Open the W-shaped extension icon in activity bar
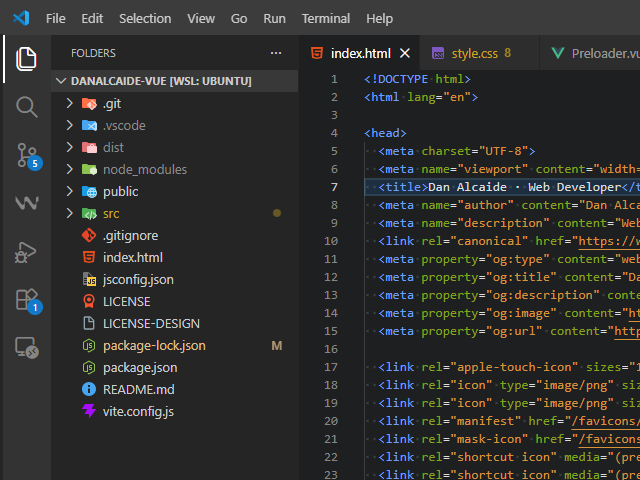The image size is (640, 480). 27,203
